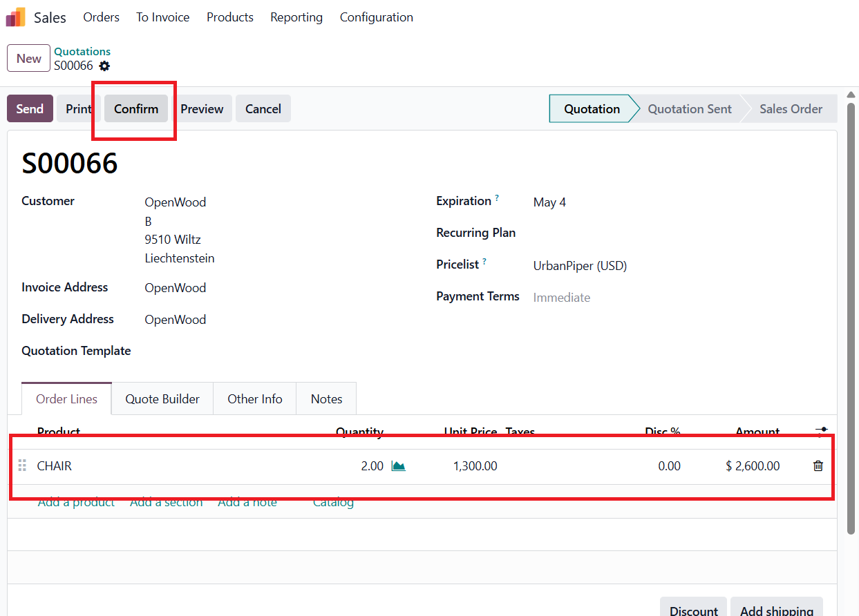Confirm the quotation
859x616 pixels.
click(136, 109)
